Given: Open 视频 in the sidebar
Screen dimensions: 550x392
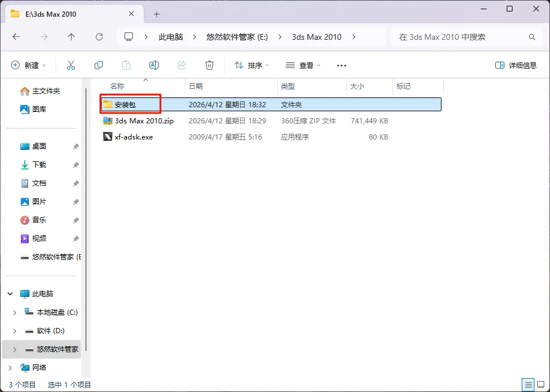Looking at the screenshot, I should (33, 239).
